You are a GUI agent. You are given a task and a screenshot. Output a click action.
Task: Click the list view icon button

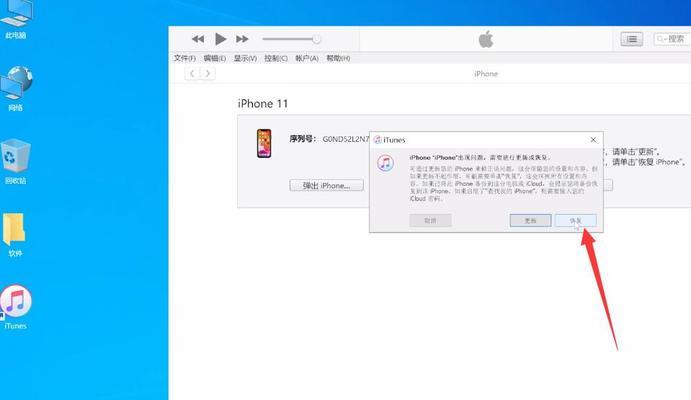(632, 39)
